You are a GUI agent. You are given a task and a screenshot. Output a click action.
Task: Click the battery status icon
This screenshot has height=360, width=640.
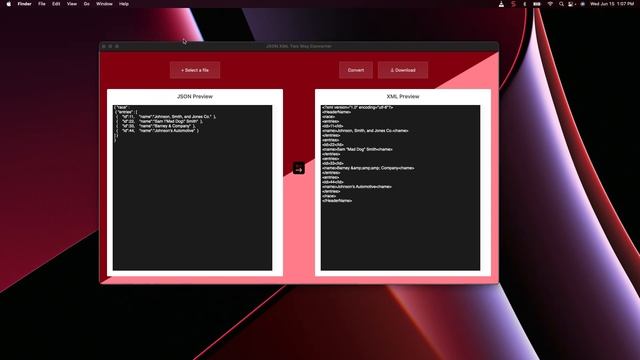537,4
